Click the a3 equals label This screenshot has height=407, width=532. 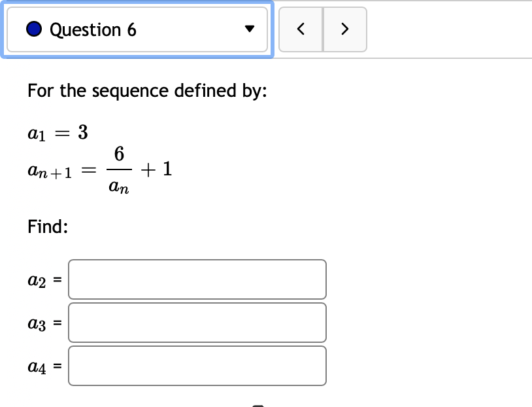point(44,323)
